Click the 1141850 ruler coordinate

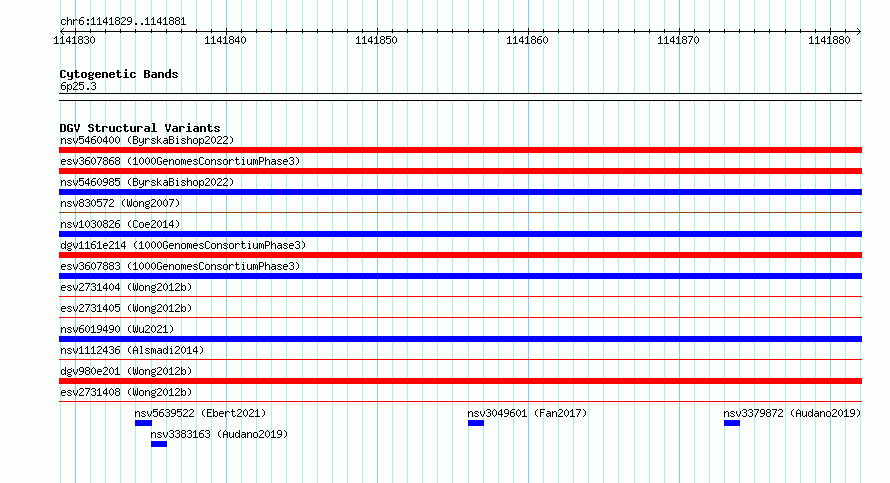(x=376, y=40)
